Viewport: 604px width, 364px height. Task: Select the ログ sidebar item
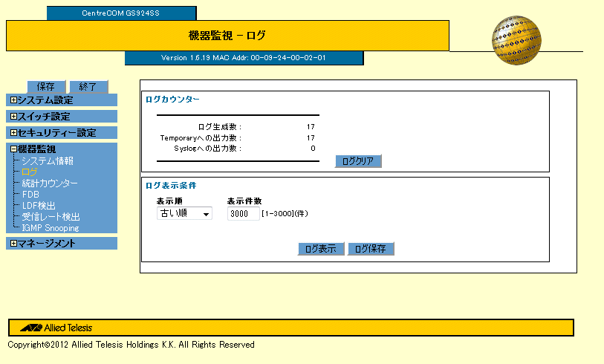pyautogui.click(x=30, y=172)
